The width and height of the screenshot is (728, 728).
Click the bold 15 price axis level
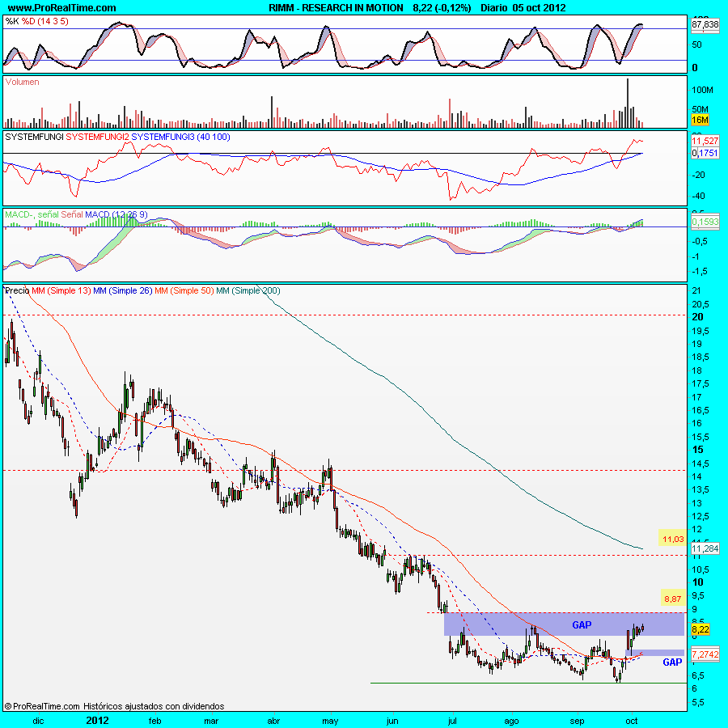click(x=697, y=450)
